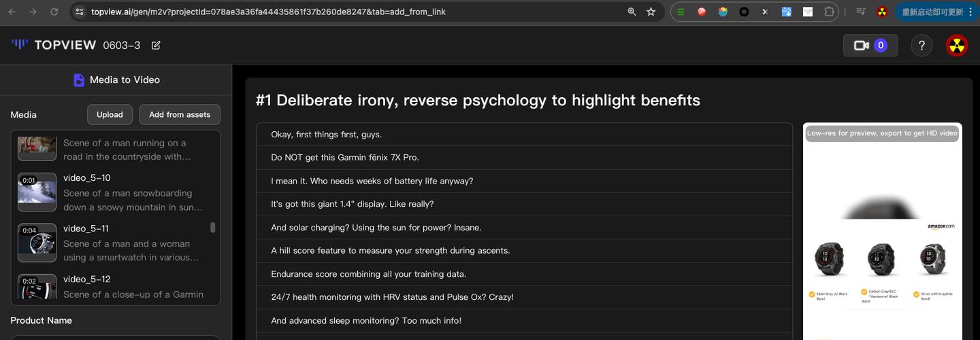The image size is (980, 340).
Task: Click line 'Do NOT get this Garmin fēnix 7X Pro.'
Action: pyautogui.click(x=524, y=157)
